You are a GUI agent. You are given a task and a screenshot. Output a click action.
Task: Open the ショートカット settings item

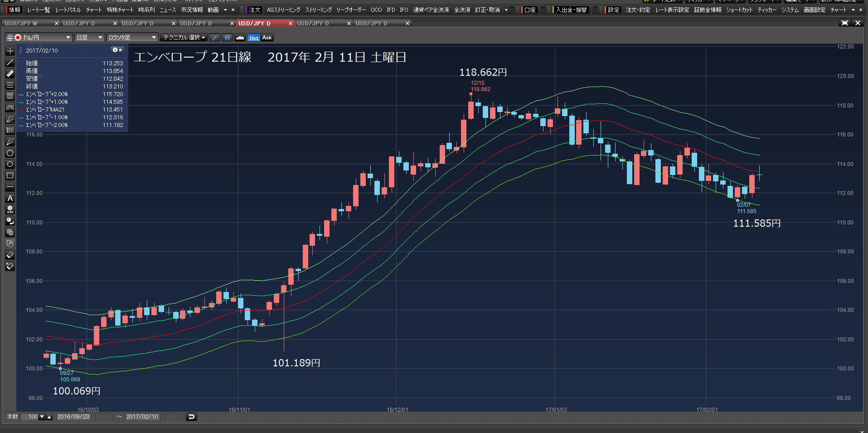pyautogui.click(x=739, y=10)
